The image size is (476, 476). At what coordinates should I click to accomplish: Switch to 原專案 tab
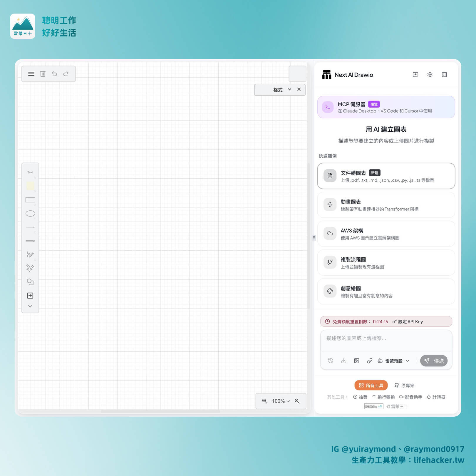point(405,385)
